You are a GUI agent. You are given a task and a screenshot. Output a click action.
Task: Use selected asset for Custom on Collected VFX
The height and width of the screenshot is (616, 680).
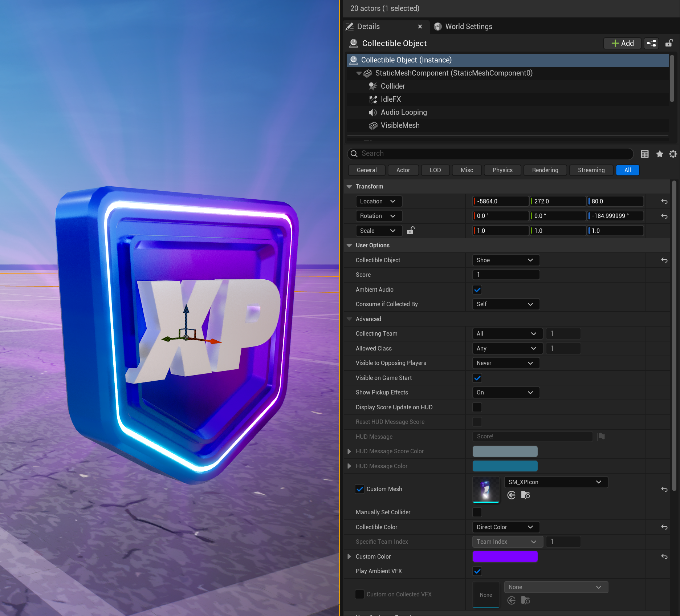pos(512,600)
